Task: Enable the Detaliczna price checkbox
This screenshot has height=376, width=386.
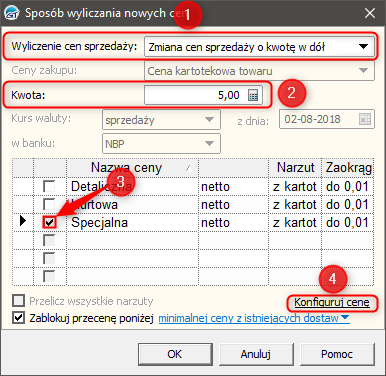Action: [x=49, y=186]
